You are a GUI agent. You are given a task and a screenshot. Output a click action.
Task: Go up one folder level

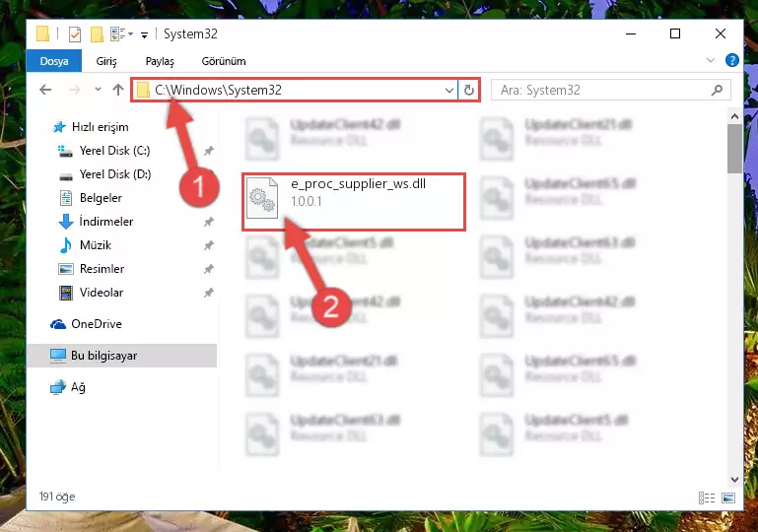118,90
